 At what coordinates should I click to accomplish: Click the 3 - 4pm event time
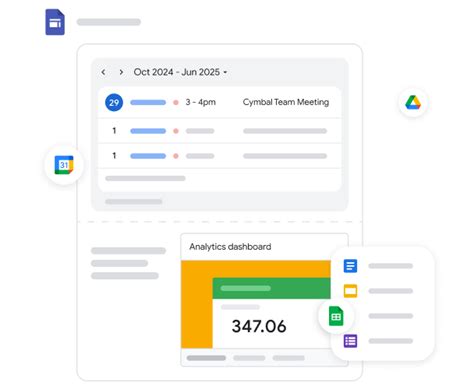(201, 102)
